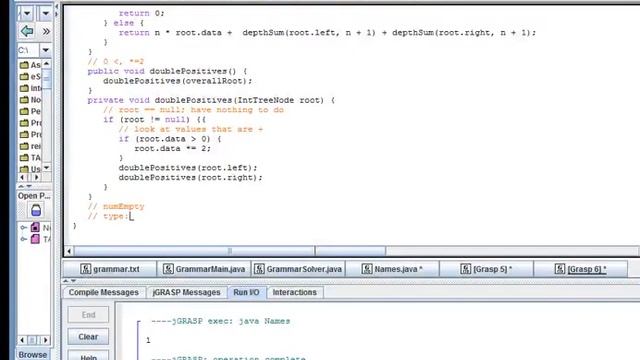Click 'doublePositives(overallRoot);' code line
The image size is (640, 360).
click(x=178, y=81)
